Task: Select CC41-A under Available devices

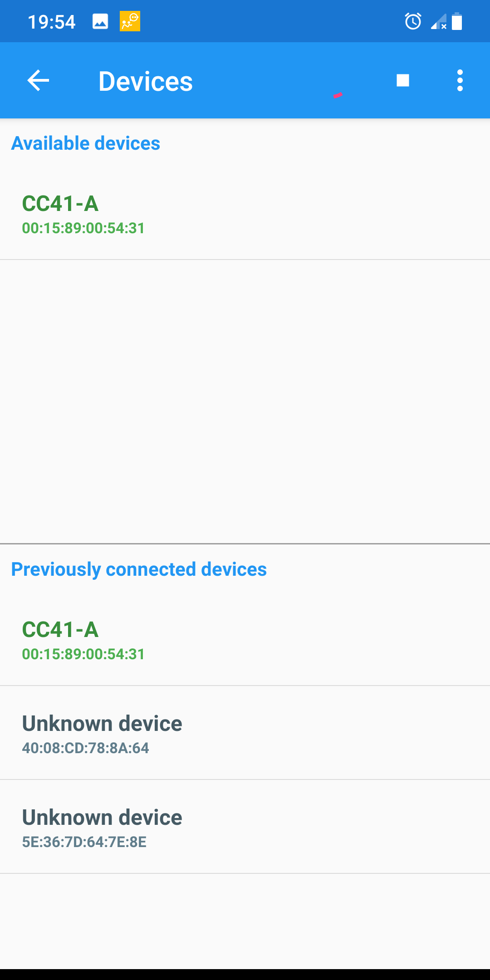Action: click(245, 213)
